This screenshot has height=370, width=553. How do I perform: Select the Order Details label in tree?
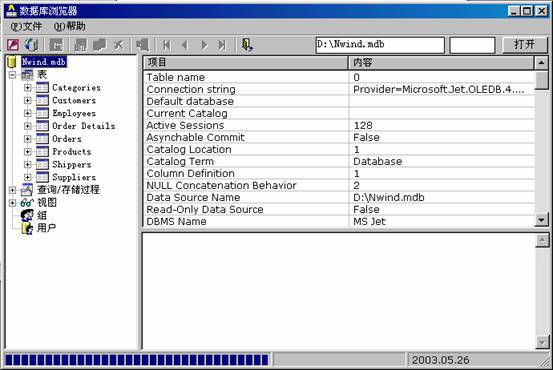click(x=84, y=126)
